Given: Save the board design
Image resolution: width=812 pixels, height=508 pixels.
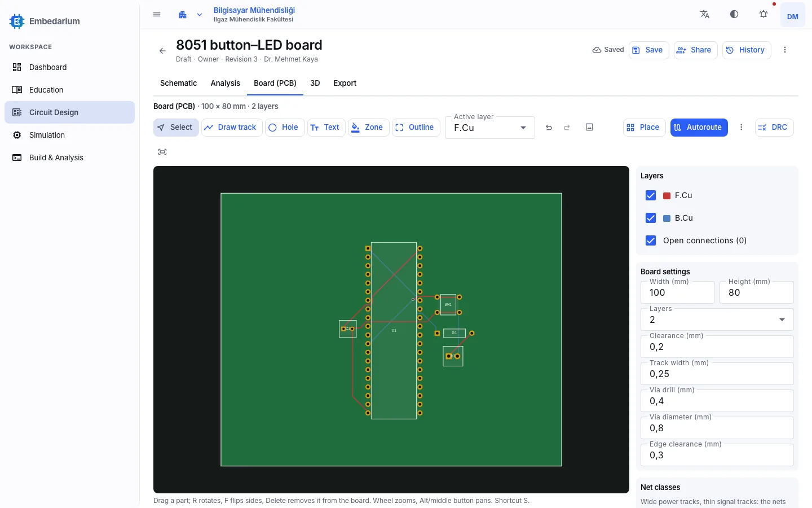Looking at the screenshot, I should 648,50.
